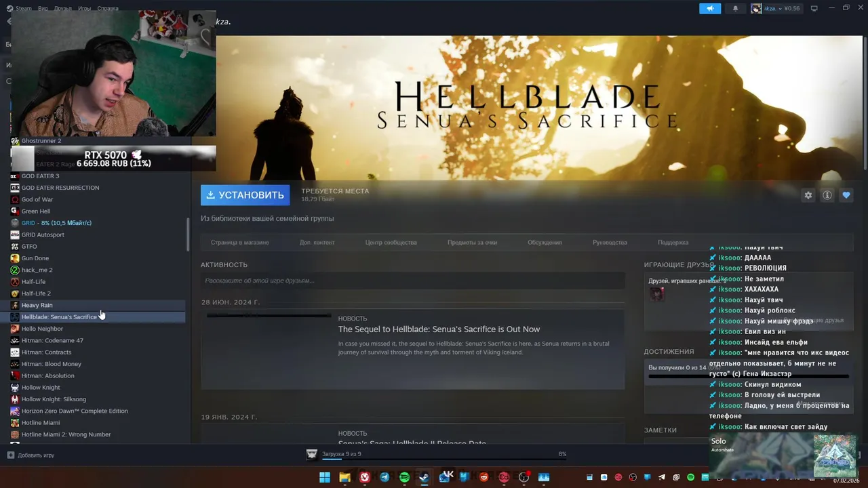The height and width of the screenshot is (488, 868).
Task: Open Steam announcements megaphone button
Action: click(x=710, y=9)
